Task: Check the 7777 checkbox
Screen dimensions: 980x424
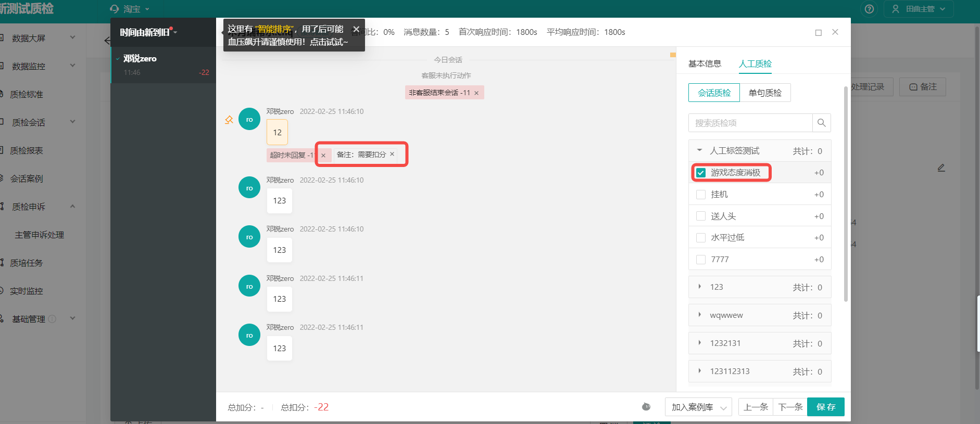Action: 701,259
